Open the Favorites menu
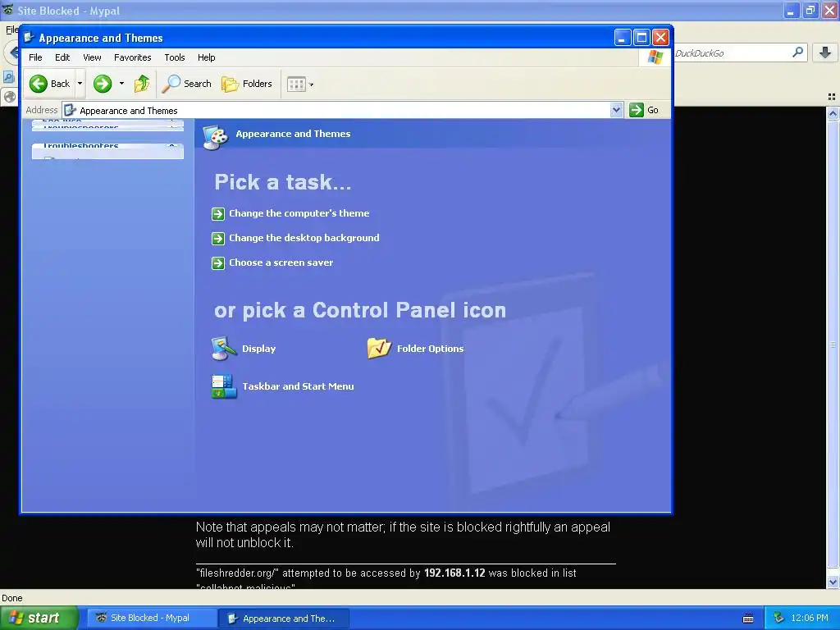Image resolution: width=840 pixels, height=630 pixels. [x=132, y=57]
